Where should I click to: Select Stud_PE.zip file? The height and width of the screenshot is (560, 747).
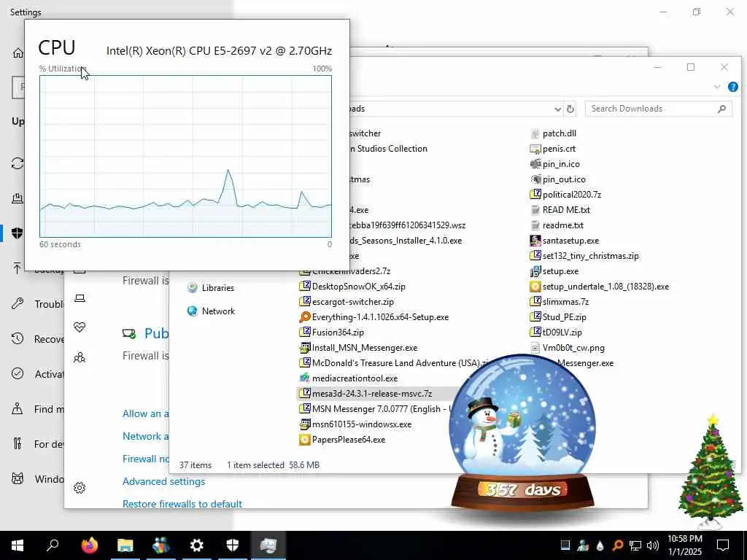[x=558, y=317]
